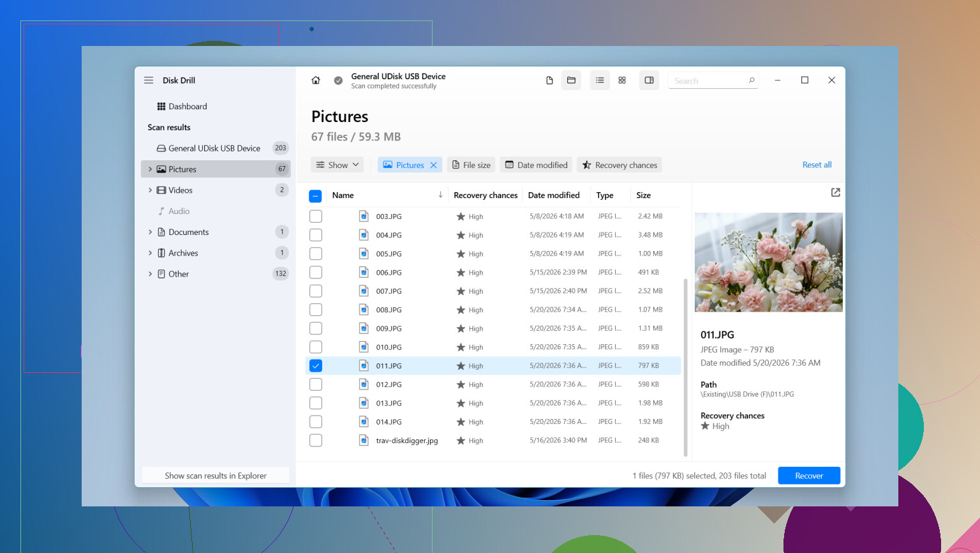Click the file icon of 003.JPG
This screenshot has height=553, width=980.
tap(364, 216)
